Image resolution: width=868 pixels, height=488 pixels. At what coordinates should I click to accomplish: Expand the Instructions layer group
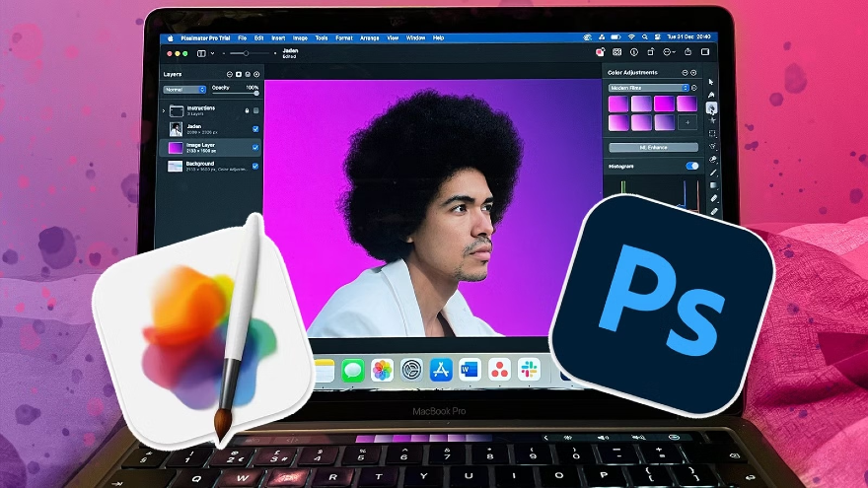(x=164, y=110)
